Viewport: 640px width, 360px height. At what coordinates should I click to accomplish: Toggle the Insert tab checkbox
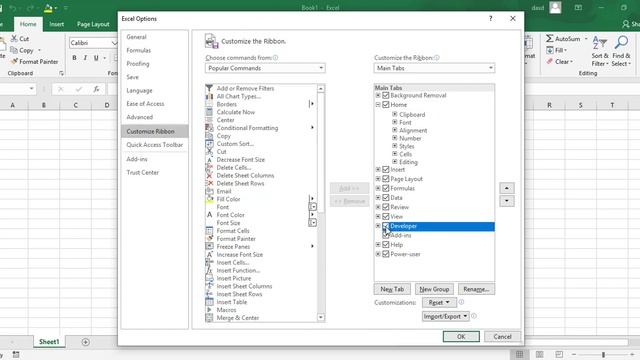(x=386, y=170)
